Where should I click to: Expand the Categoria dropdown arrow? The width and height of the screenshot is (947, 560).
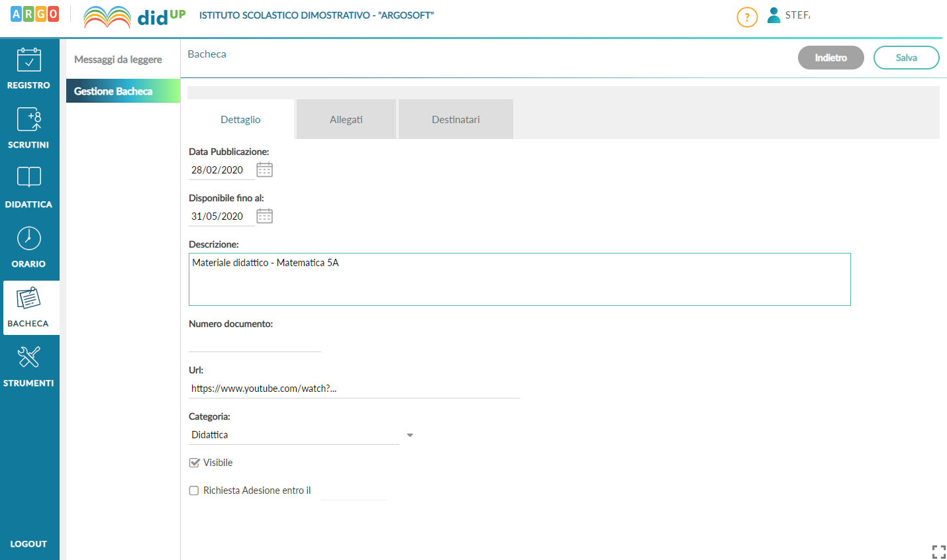point(410,435)
